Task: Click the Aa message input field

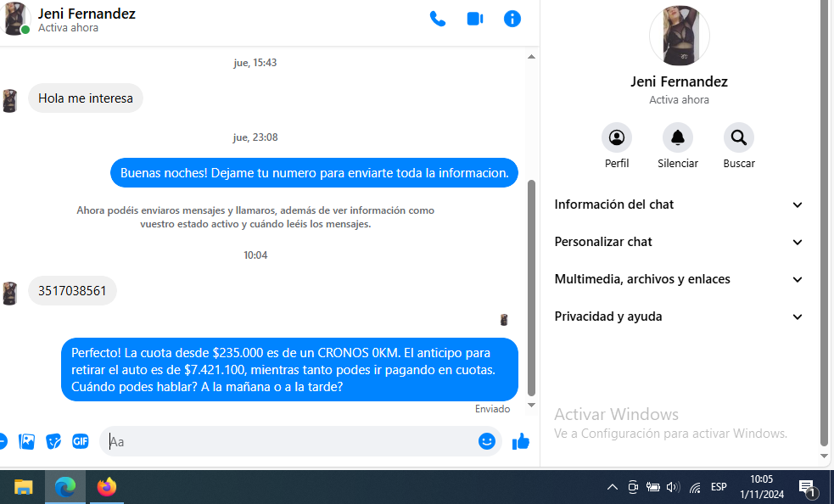Action: click(288, 441)
